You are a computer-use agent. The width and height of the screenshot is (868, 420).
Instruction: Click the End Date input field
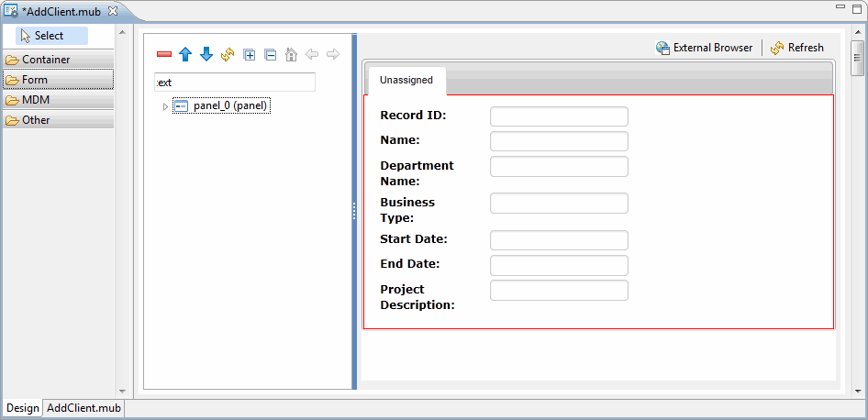pos(559,265)
